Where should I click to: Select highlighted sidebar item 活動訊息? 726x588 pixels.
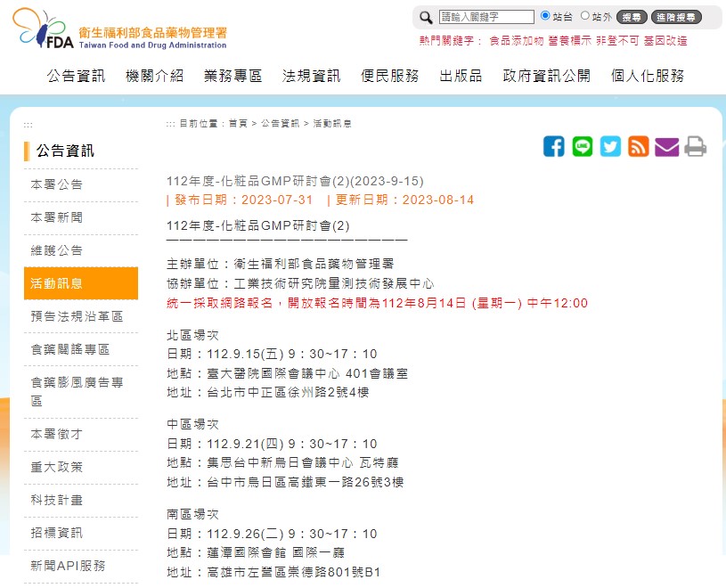click(81, 283)
